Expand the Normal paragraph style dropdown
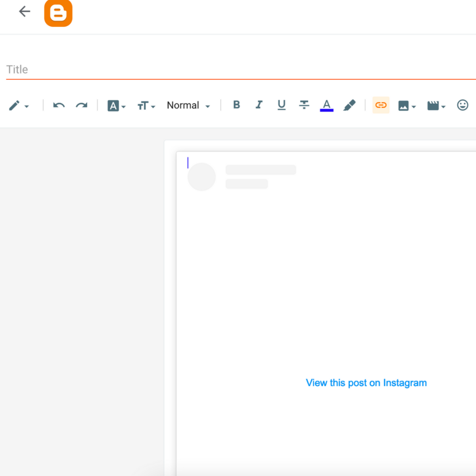 [188, 106]
